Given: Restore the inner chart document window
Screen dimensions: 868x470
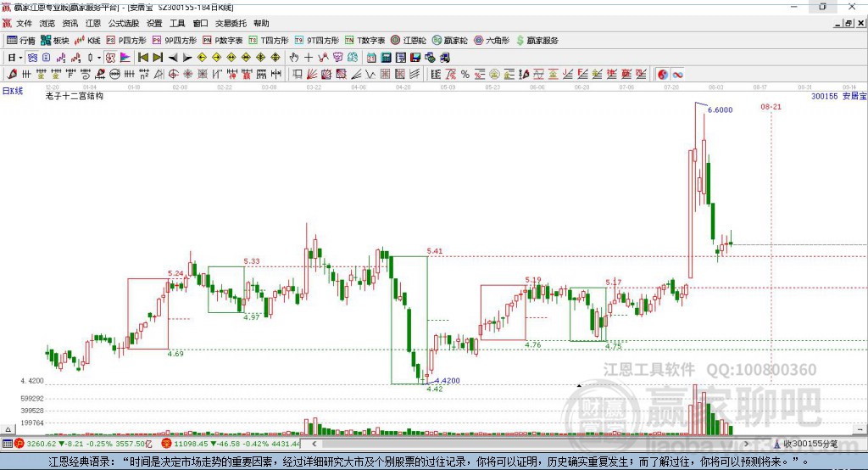Looking at the screenshot, I should click(849, 23).
